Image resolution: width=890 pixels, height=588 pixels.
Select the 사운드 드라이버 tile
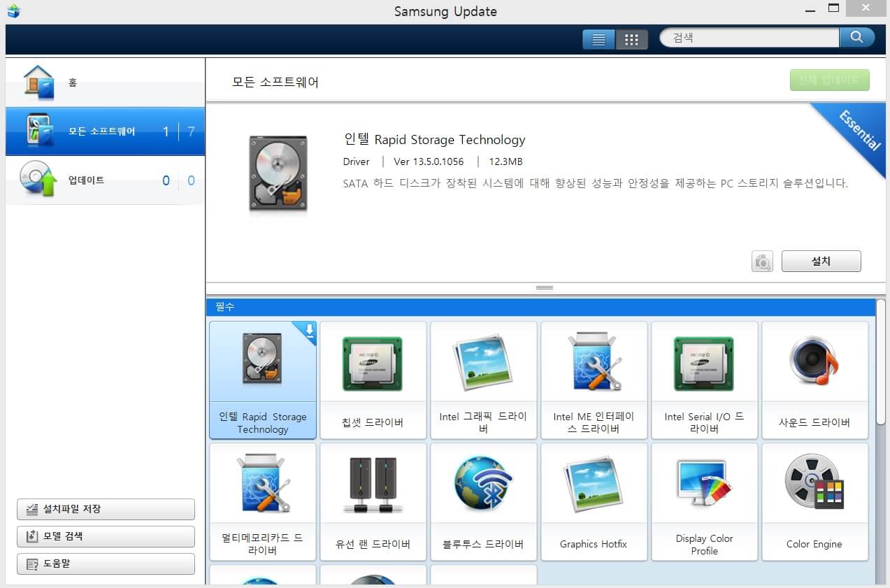click(815, 380)
